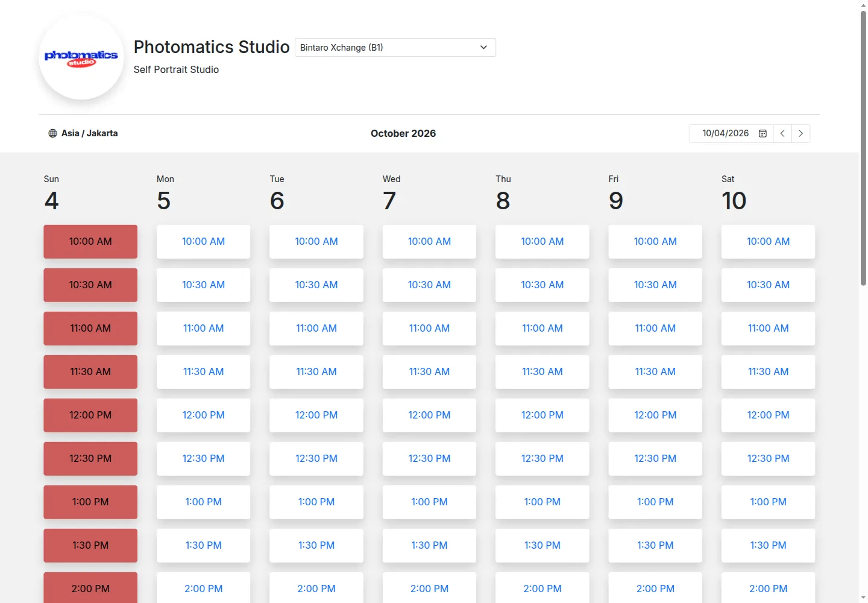This screenshot has height=603, width=868.
Task: Open the Asia / Jakarta timezone selector
Action: [x=83, y=133]
